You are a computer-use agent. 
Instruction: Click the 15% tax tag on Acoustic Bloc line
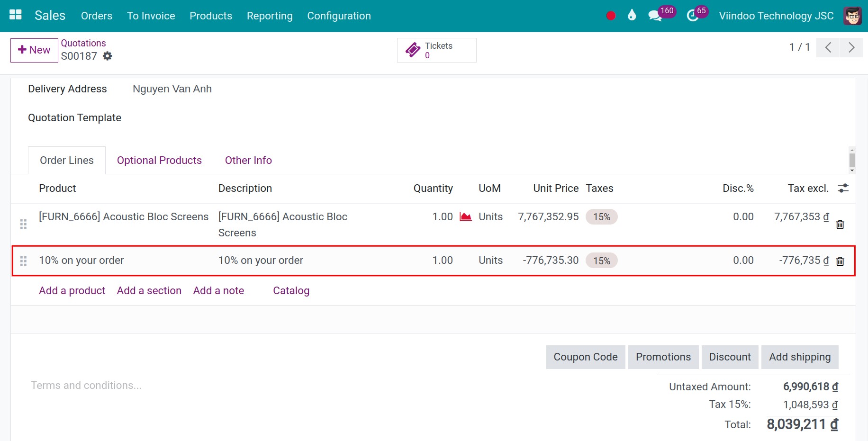(x=602, y=216)
